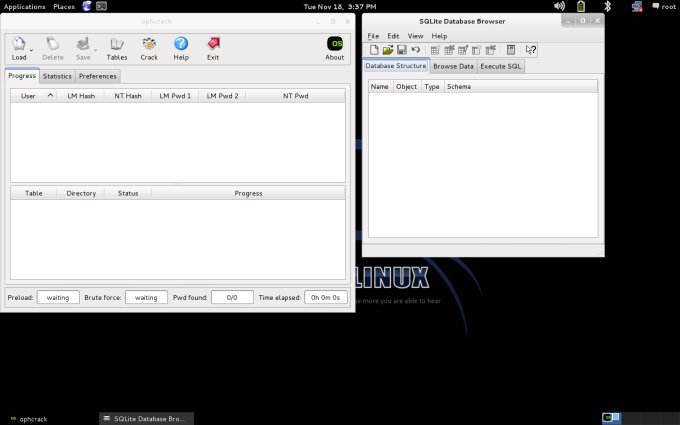Open the Edit menu in SQLite Database Browser
680x425 pixels.
tap(393, 36)
